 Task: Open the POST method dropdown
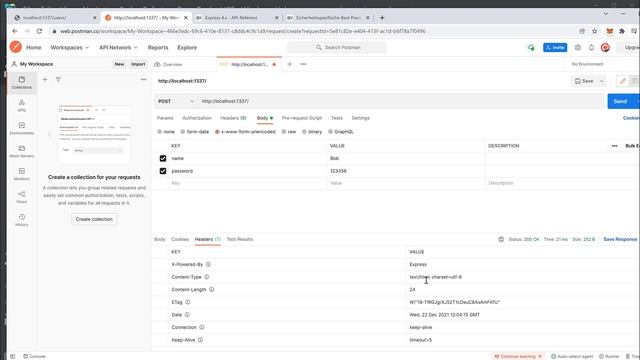coord(176,101)
